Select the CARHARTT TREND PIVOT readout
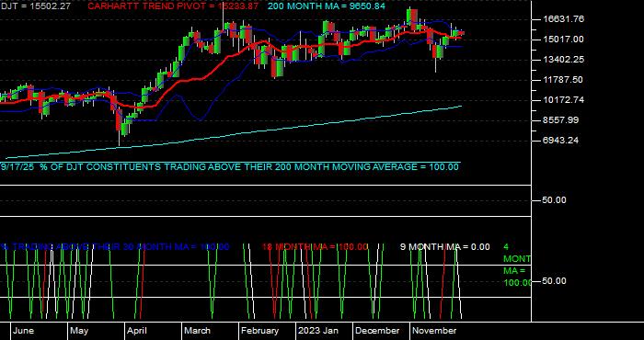This screenshot has height=340, width=644. (x=173, y=6)
